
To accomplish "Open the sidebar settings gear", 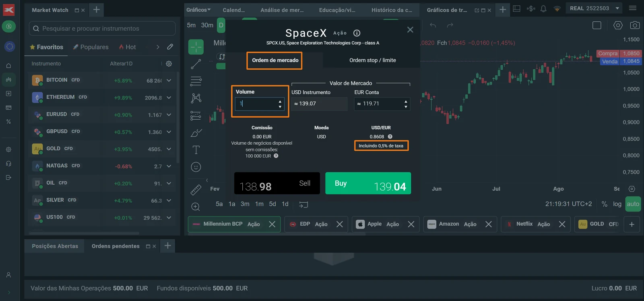I will pyautogui.click(x=8, y=149).
